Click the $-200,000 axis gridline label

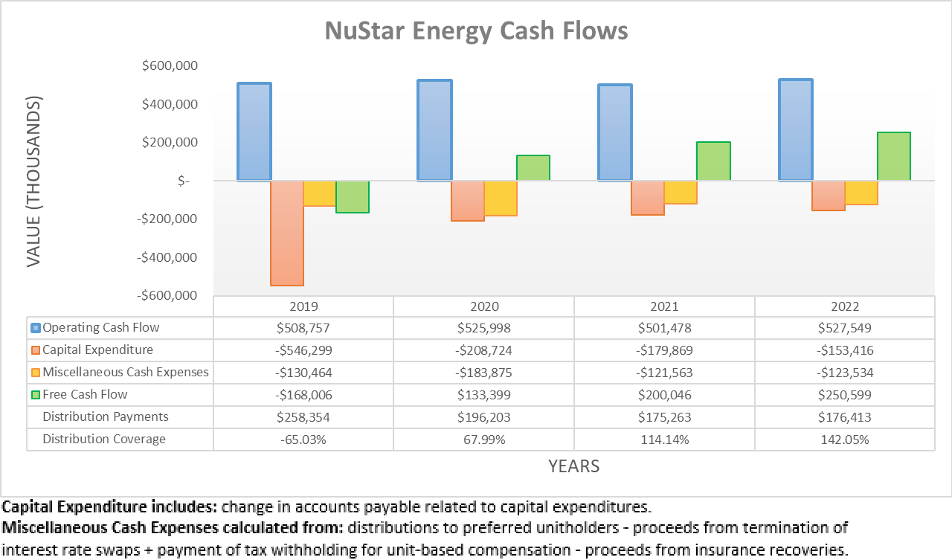click(167, 219)
